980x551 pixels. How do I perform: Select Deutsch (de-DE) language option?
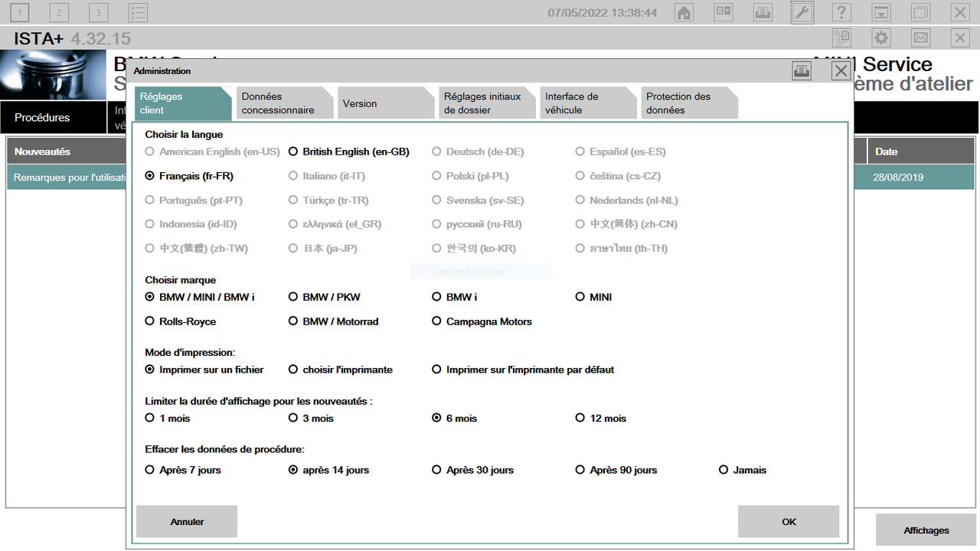pos(478,152)
